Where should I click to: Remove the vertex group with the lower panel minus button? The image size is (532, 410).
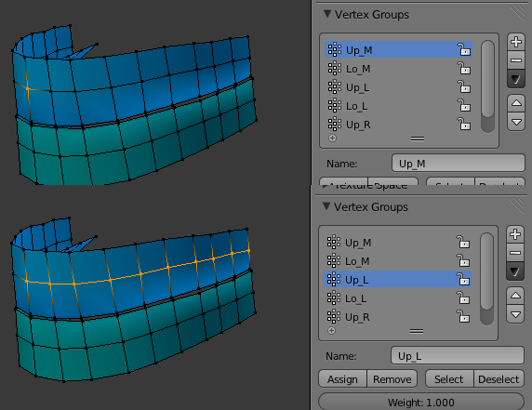pyautogui.click(x=515, y=253)
